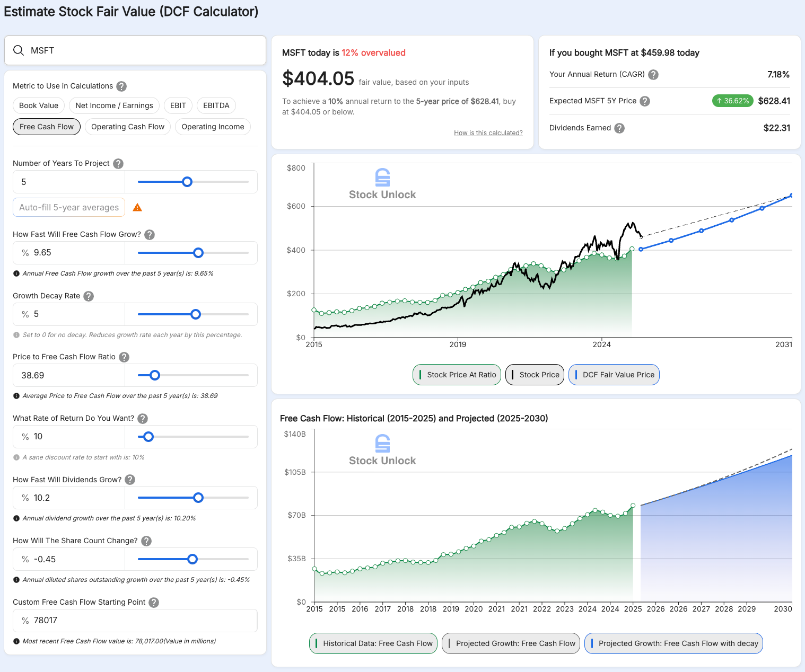This screenshot has width=805, height=672.
Task: Click help icon next to Number of Years
Action: (118, 164)
